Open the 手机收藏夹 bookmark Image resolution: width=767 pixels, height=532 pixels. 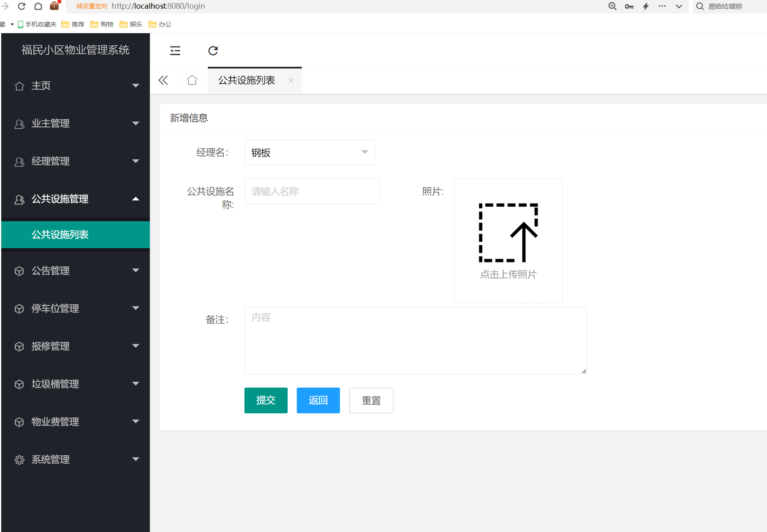pyautogui.click(x=37, y=24)
